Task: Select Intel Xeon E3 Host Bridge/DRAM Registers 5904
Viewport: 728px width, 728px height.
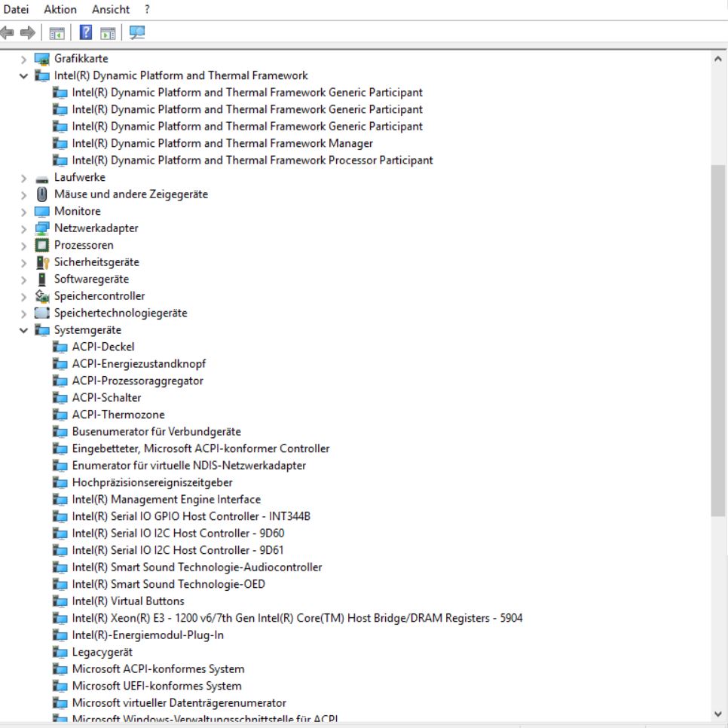Action: [297, 618]
